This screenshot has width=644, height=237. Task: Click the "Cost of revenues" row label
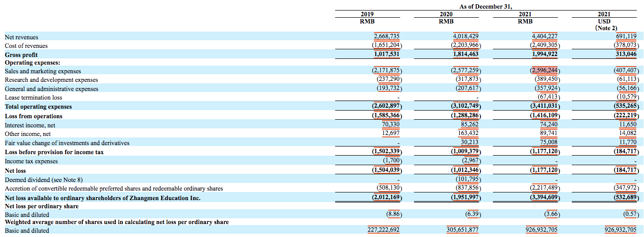26,46
